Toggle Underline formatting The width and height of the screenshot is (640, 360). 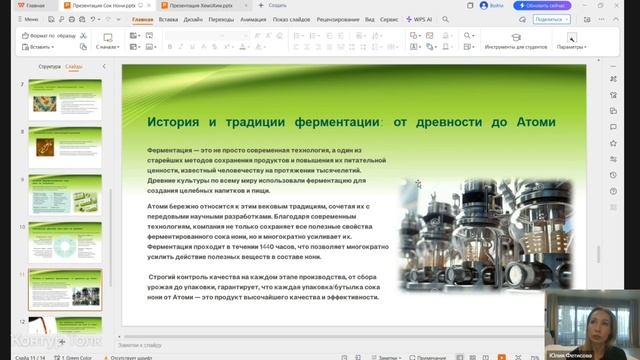coord(192,47)
